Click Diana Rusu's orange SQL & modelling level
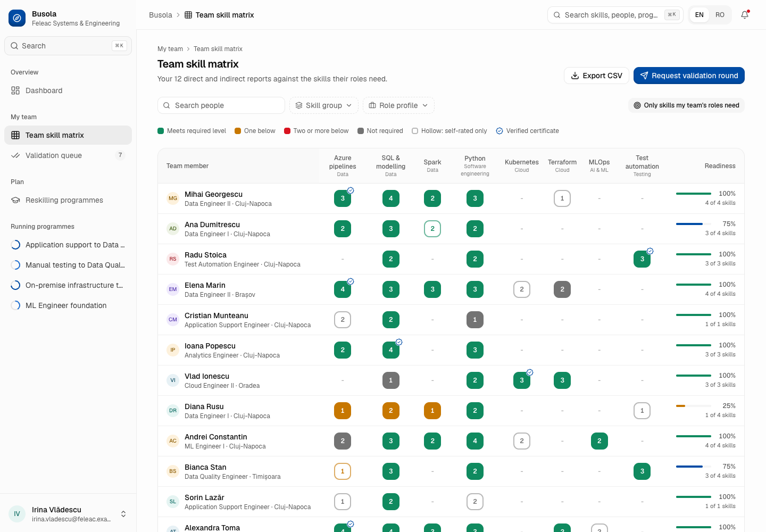Viewport: 766px width, 532px height. 391,411
